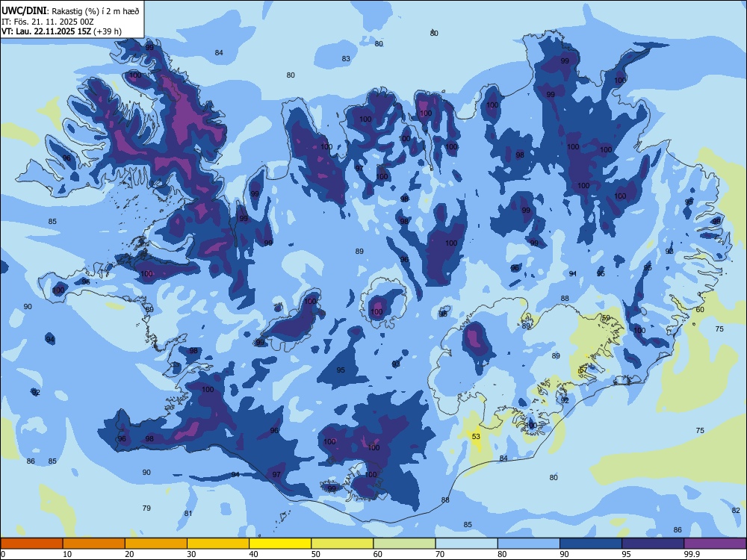Click the 30–40 golden legend swatch
This screenshot has width=747, height=560.
click(218, 544)
